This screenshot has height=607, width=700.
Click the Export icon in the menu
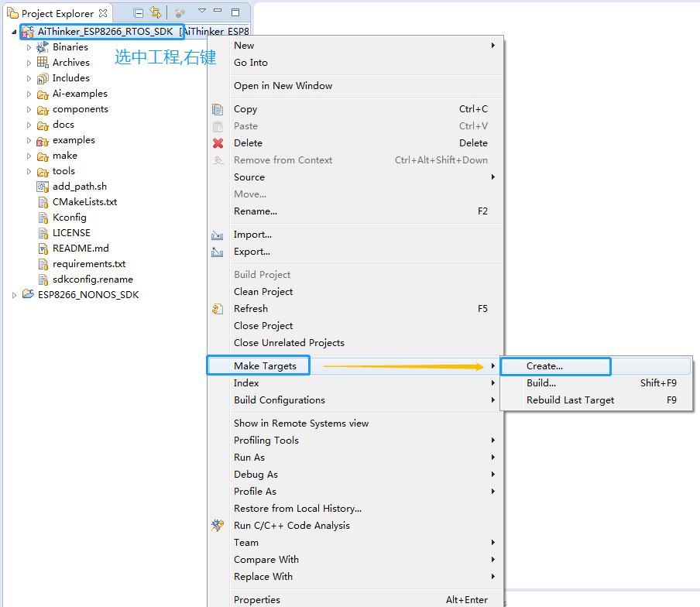coord(218,252)
